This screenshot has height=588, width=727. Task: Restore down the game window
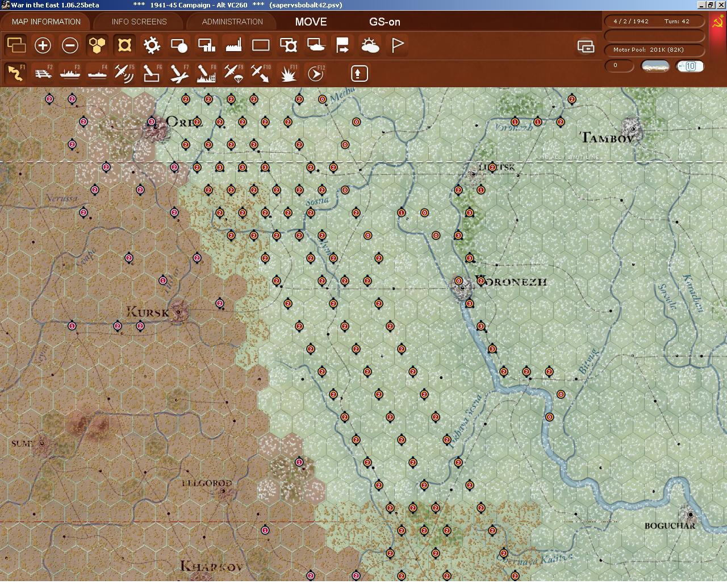coord(710,5)
